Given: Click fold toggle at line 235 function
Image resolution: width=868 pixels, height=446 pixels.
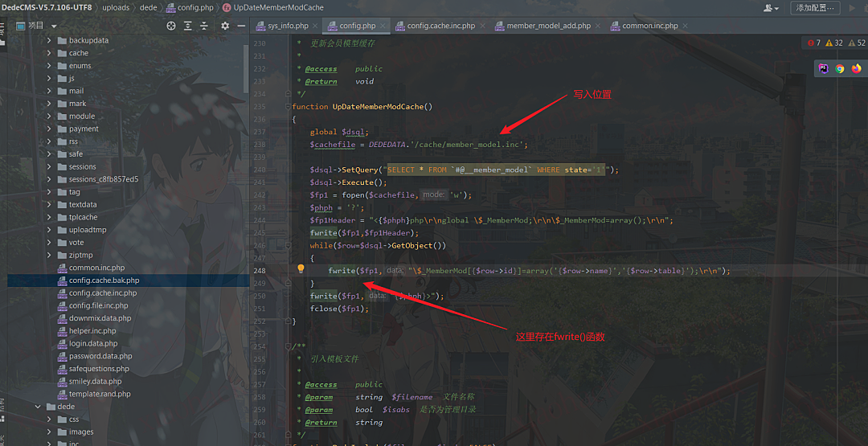Looking at the screenshot, I should pos(288,107).
